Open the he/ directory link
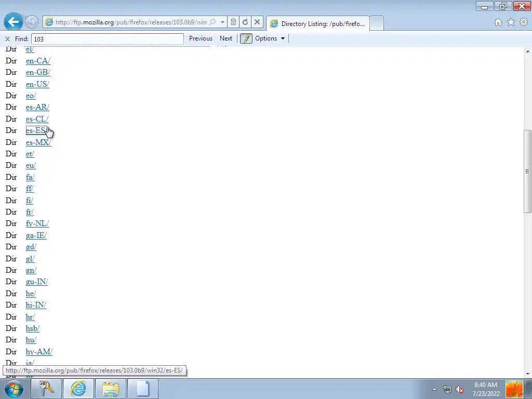Image resolution: width=532 pixels, height=399 pixels. pyautogui.click(x=31, y=294)
